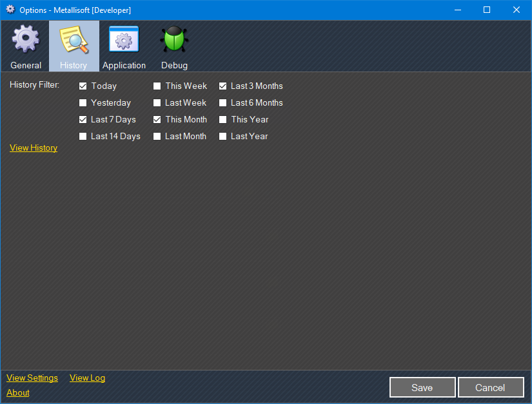Click the Cancel button

point(490,387)
